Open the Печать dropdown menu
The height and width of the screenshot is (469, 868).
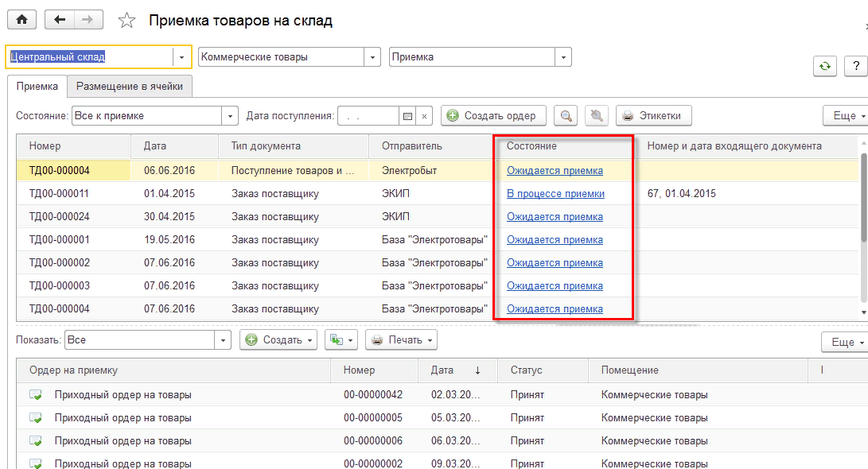pyautogui.click(x=402, y=340)
